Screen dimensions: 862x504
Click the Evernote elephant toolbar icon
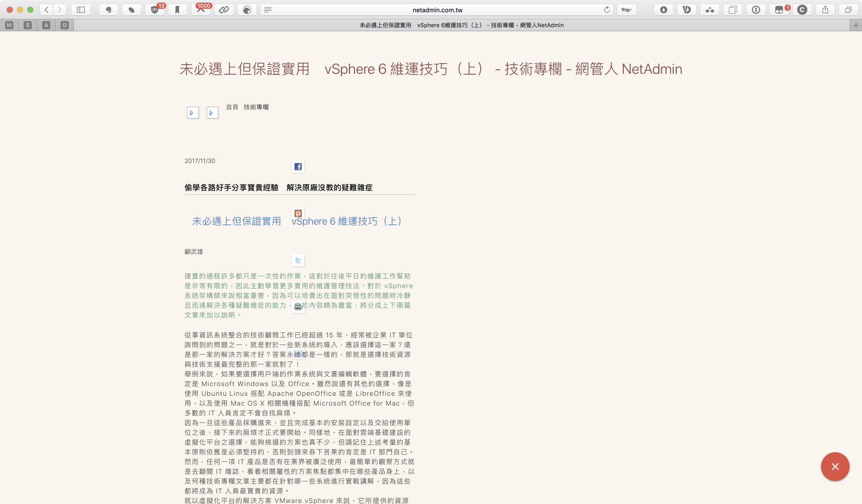pyautogui.click(x=108, y=10)
